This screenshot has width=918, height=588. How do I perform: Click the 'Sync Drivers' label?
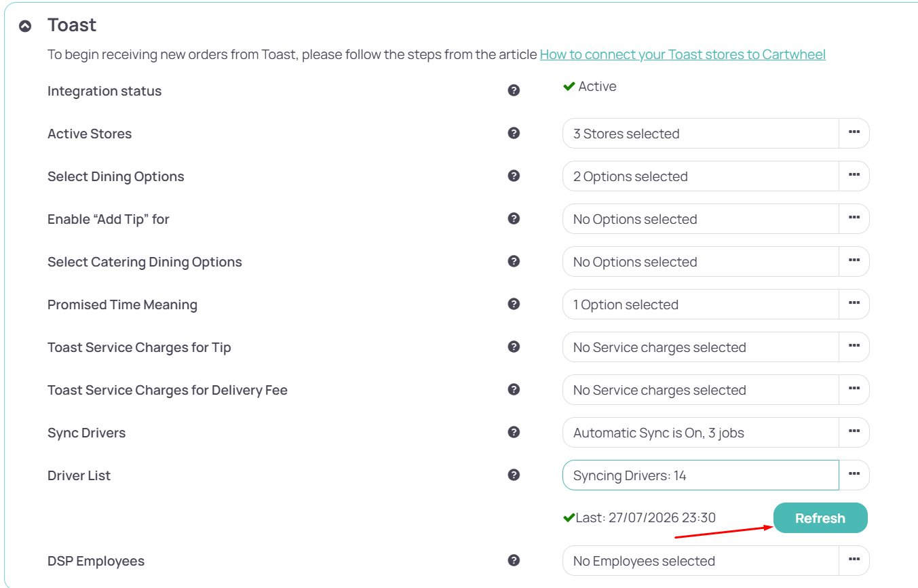coord(87,433)
